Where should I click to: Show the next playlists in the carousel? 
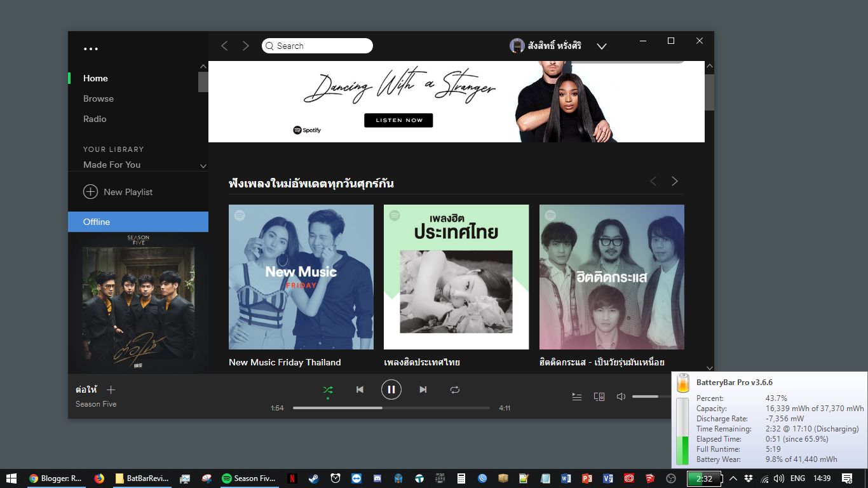(x=675, y=181)
